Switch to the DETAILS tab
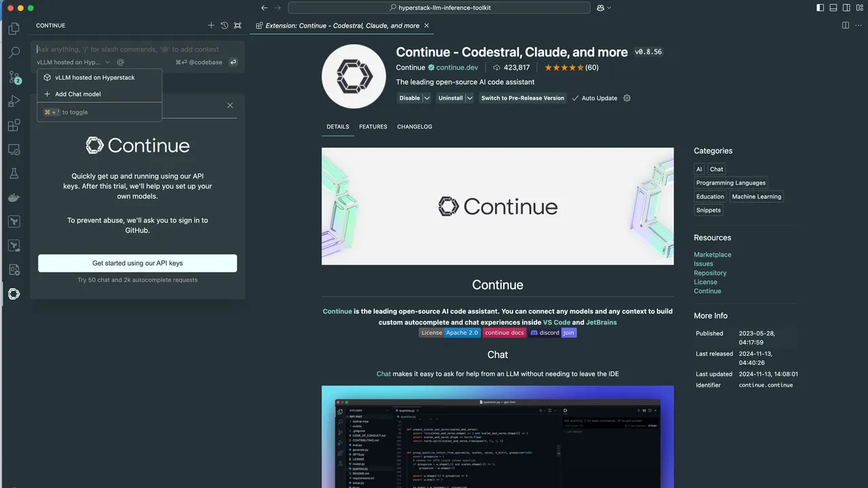 pyautogui.click(x=338, y=127)
